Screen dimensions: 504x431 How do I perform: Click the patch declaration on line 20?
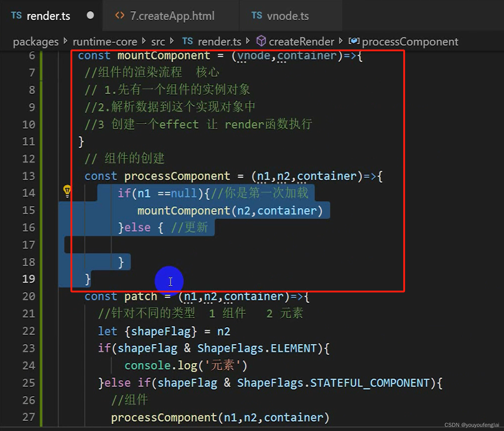[141, 296]
